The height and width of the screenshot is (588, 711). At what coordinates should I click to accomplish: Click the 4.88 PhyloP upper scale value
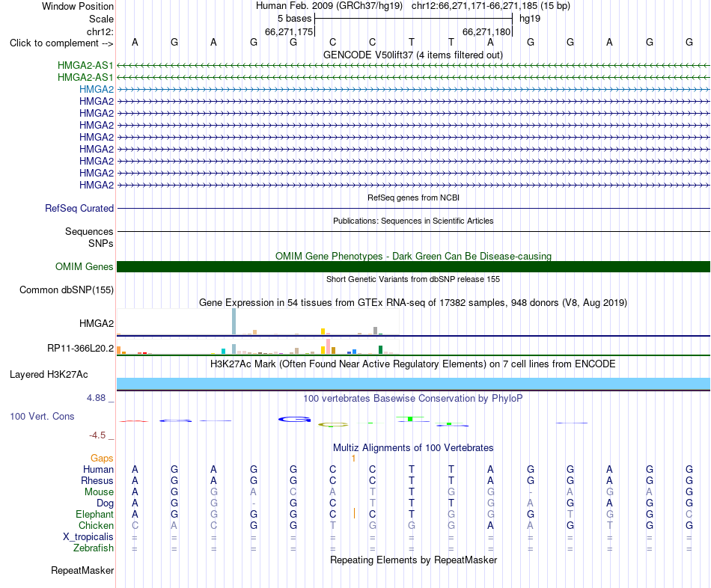pyautogui.click(x=96, y=398)
